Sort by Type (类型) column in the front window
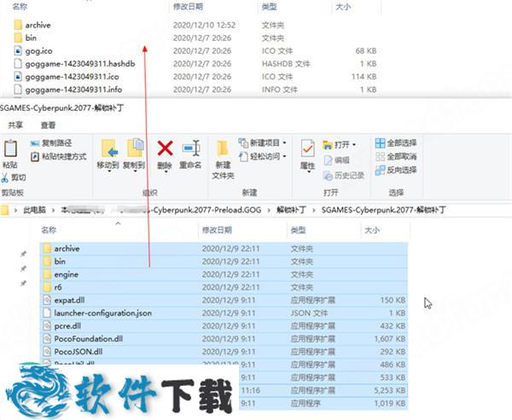The width and height of the screenshot is (512, 420). tap(298, 230)
